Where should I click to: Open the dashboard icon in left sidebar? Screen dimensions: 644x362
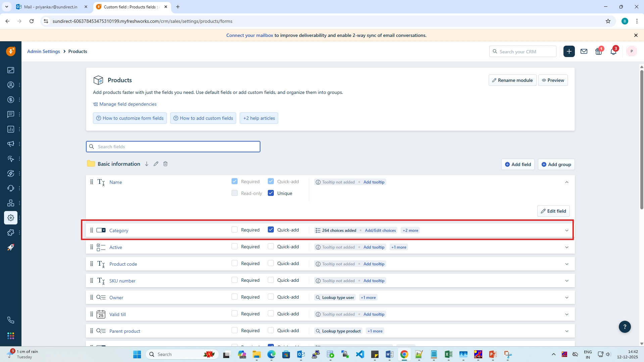pyautogui.click(x=11, y=70)
